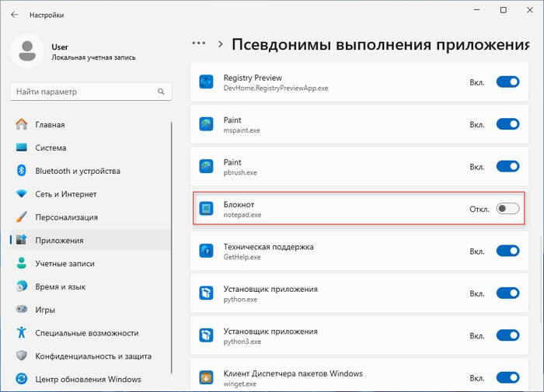Open Центр обновления Windows
Image resolution: width=544 pixels, height=392 pixels.
(x=87, y=380)
